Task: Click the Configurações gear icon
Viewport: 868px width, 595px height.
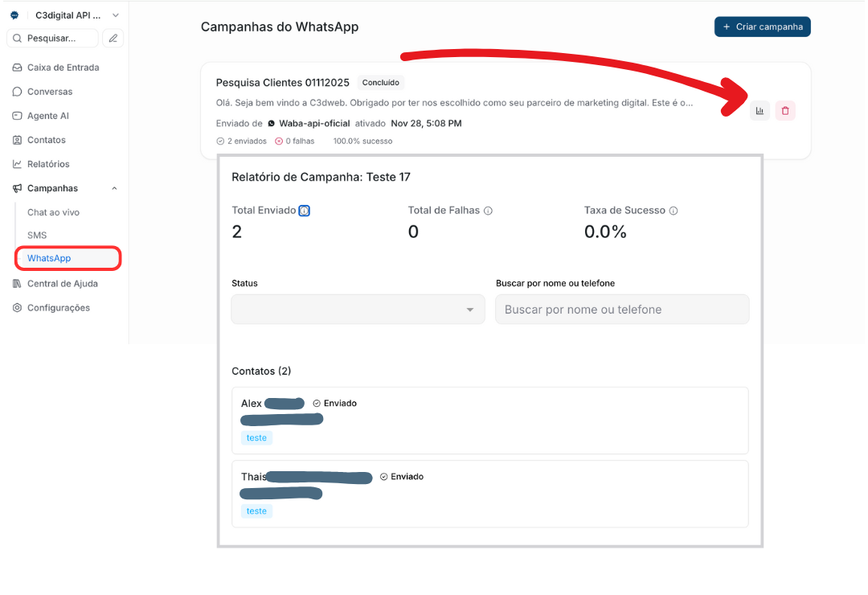Action: pos(17,308)
